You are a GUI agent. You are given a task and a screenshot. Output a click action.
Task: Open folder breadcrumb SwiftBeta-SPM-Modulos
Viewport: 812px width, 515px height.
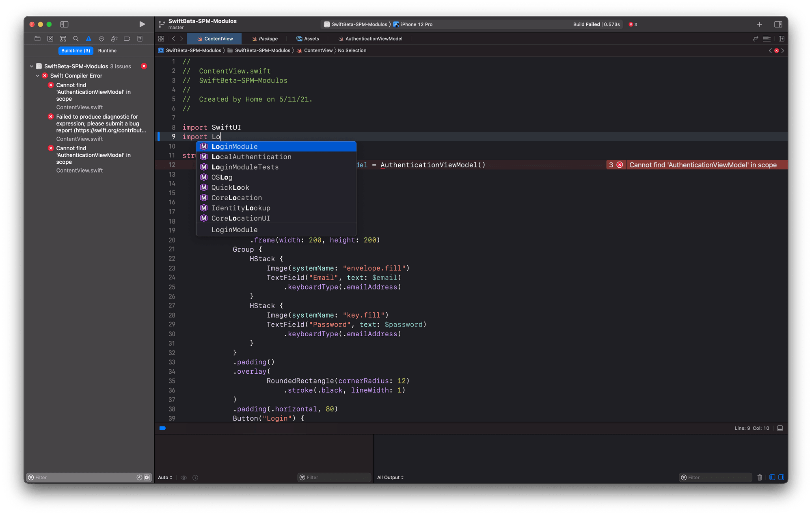coord(259,50)
